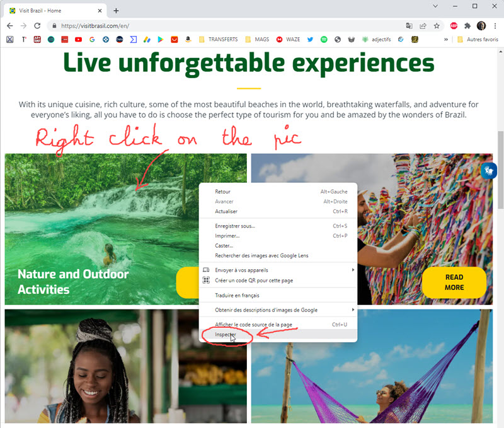The image size is (504, 428).
Task: Click the address bar URL field
Action: [225, 26]
